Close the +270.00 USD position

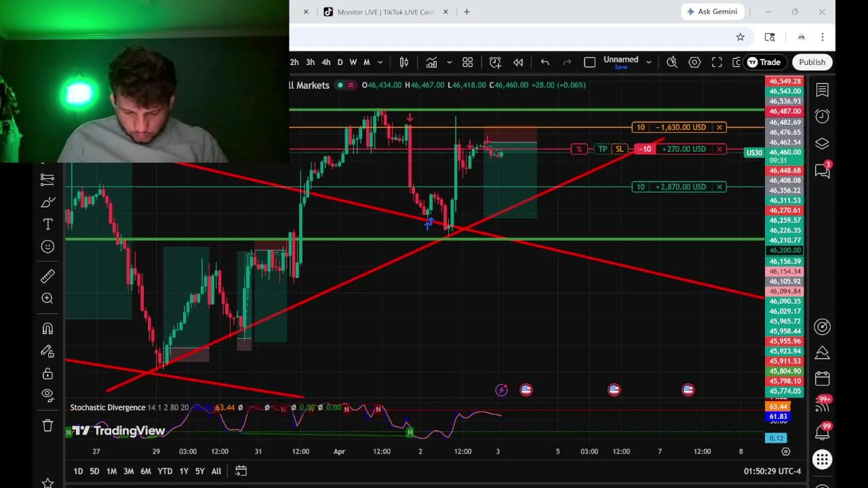pyautogui.click(x=719, y=149)
